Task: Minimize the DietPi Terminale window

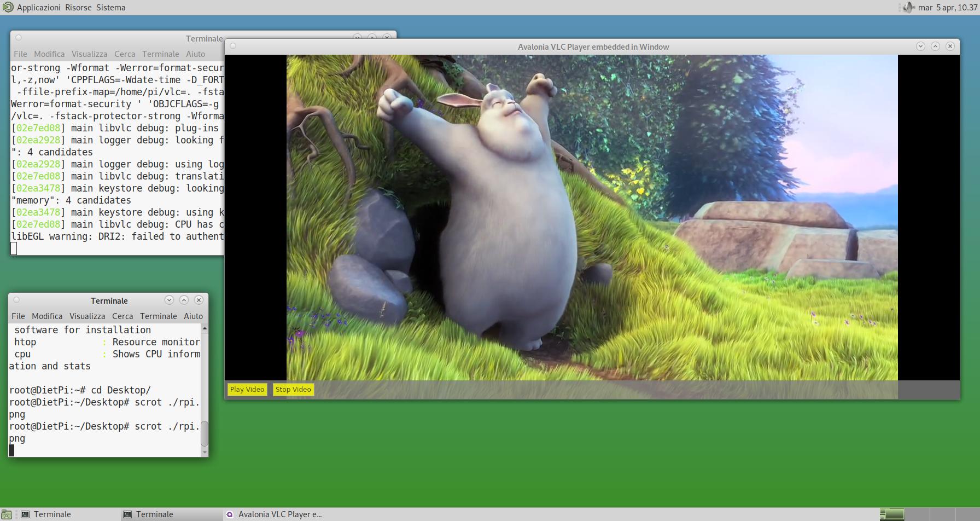Action: tap(169, 300)
